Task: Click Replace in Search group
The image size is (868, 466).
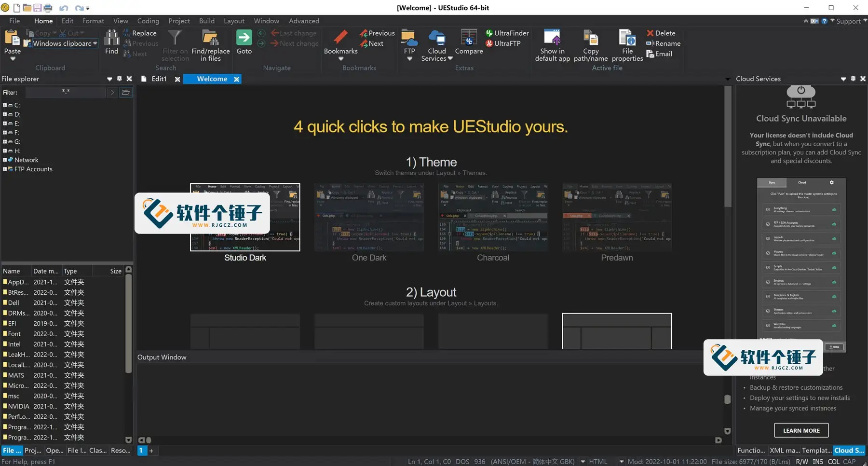Action: pos(140,33)
